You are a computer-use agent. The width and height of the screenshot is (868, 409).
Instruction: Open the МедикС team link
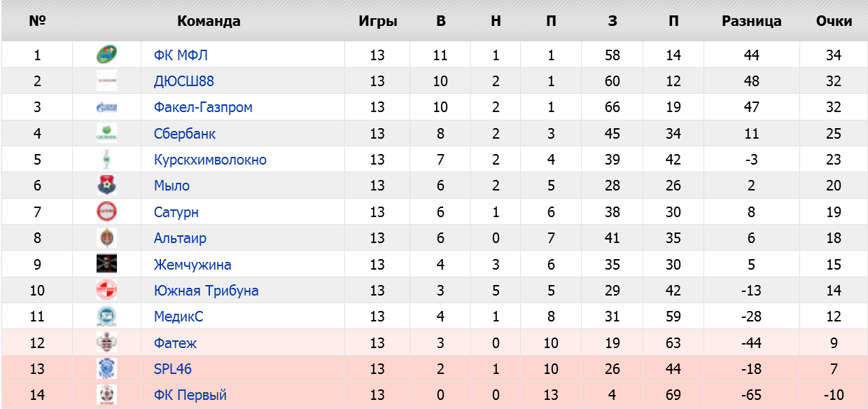point(178,317)
